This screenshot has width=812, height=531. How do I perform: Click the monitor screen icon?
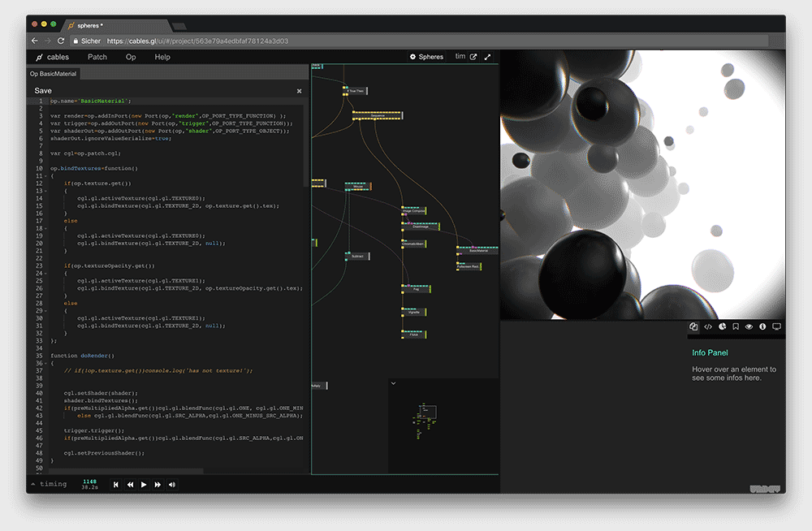(776, 327)
